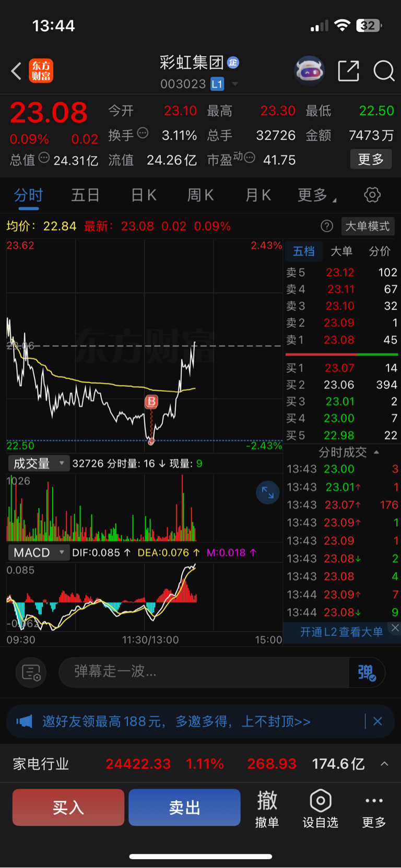Open chart settings gear icon
Viewport: 401px width, 868px height.
click(372, 195)
